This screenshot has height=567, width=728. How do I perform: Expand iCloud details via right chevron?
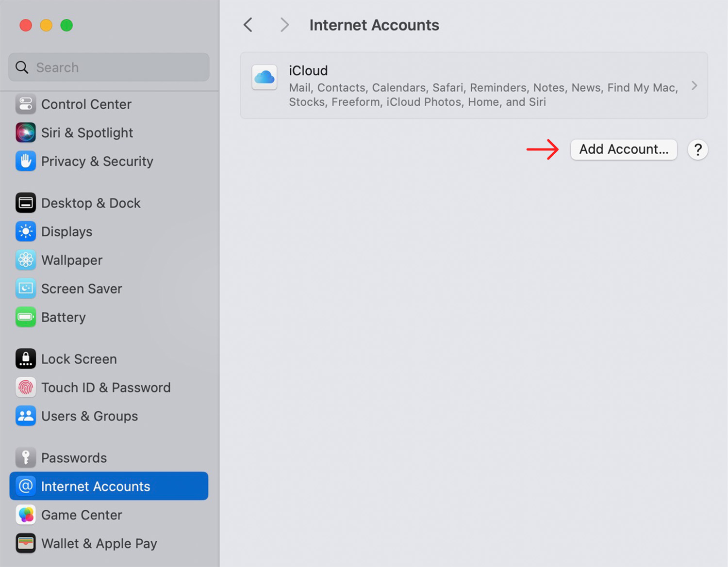(x=695, y=86)
